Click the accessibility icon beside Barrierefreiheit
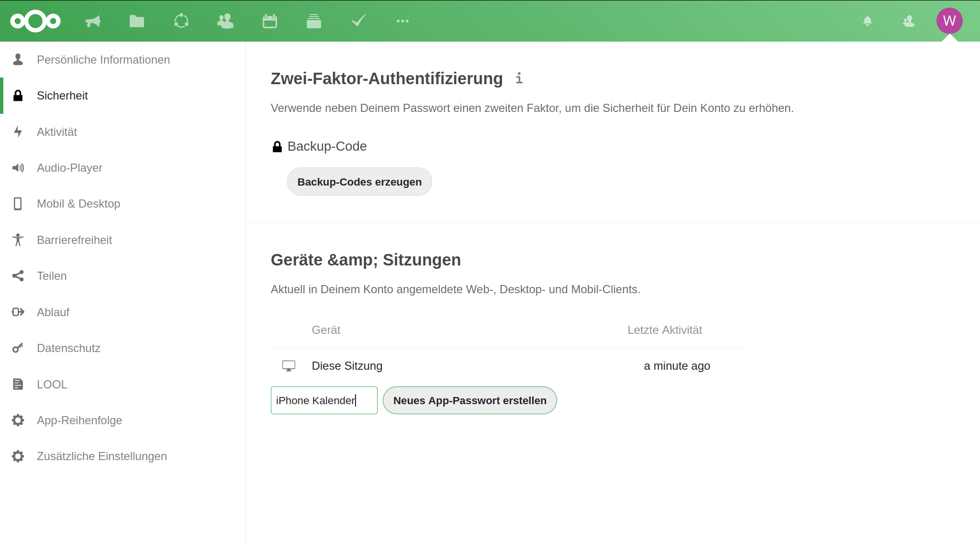 tap(18, 240)
